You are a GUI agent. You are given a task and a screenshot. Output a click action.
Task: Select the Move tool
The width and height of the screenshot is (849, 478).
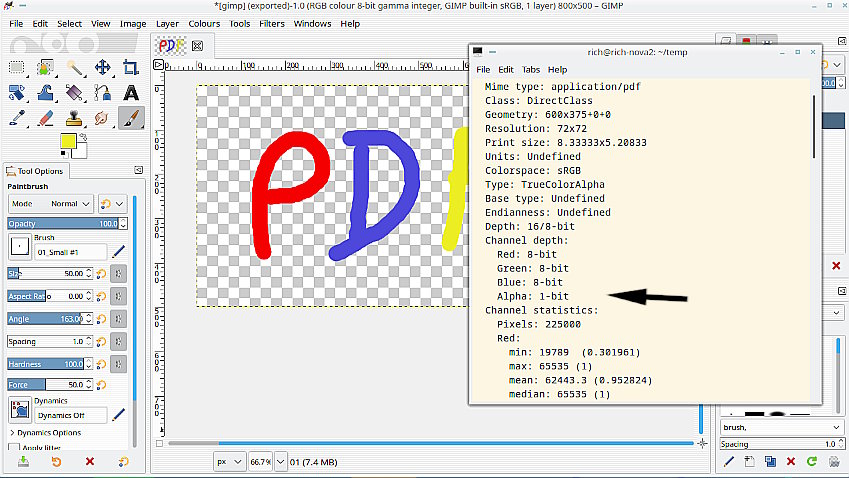(102, 68)
